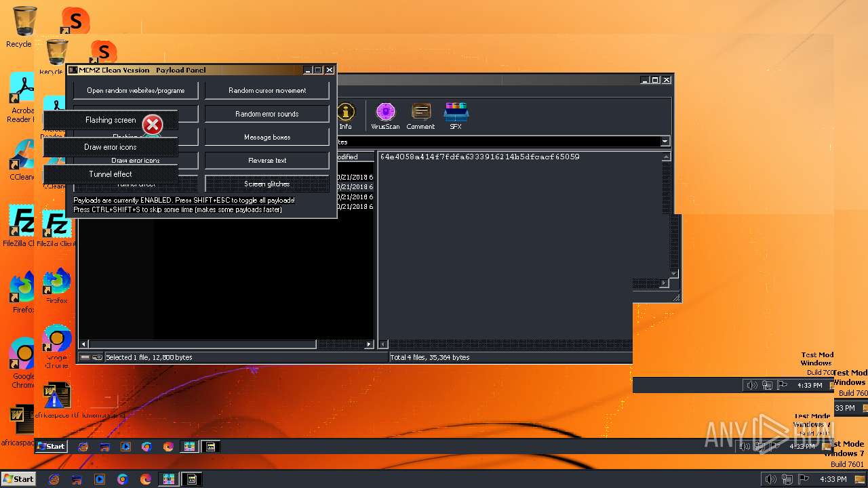The width and height of the screenshot is (868, 488).
Task: Launch Media Player from the bottom taskbar
Action: point(100,479)
